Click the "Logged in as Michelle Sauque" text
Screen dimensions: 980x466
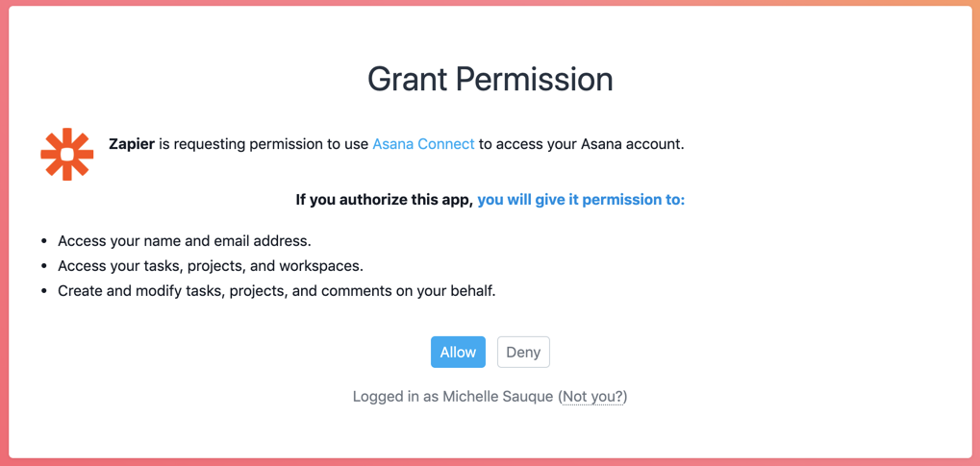(453, 397)
